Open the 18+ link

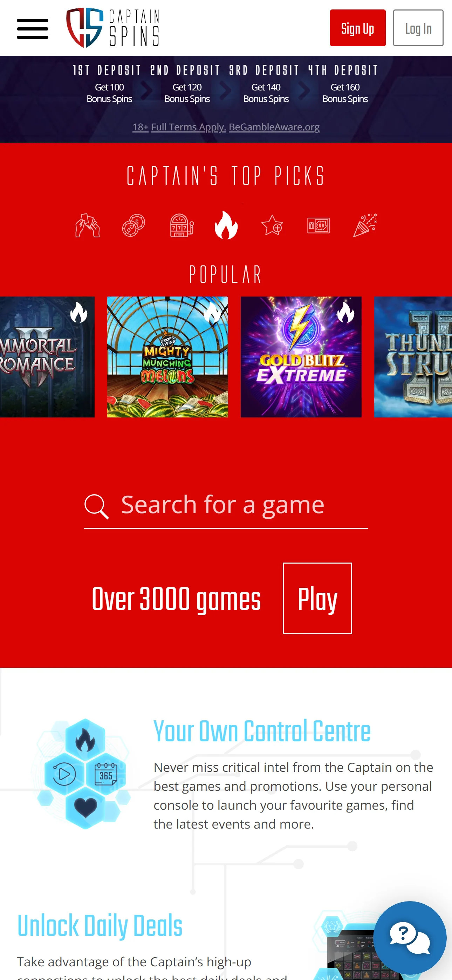141,127
